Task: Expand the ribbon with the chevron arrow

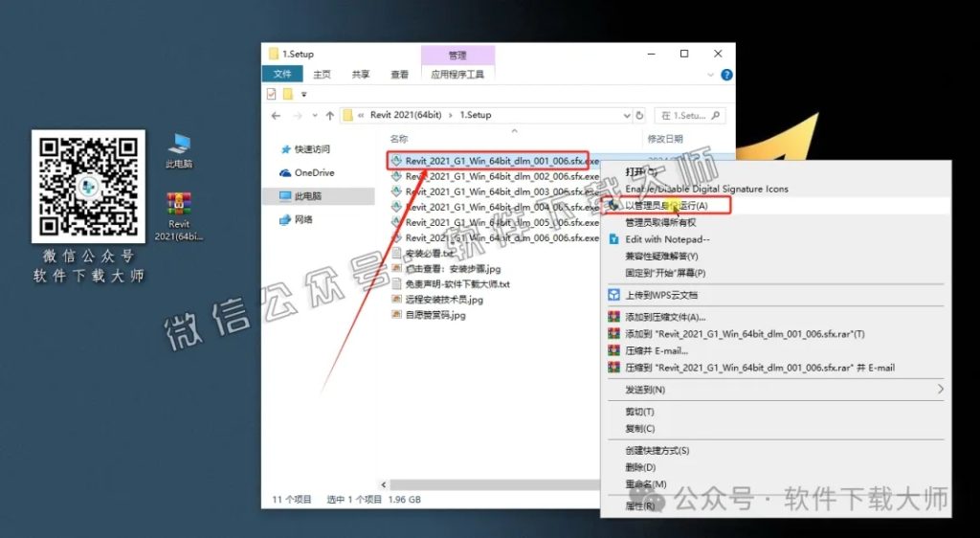Action: [710, 75]
